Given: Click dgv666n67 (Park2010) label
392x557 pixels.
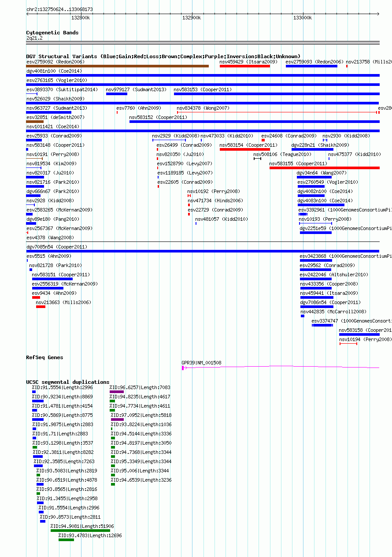Looking at the screenshot, I should [x=53, y=191].
